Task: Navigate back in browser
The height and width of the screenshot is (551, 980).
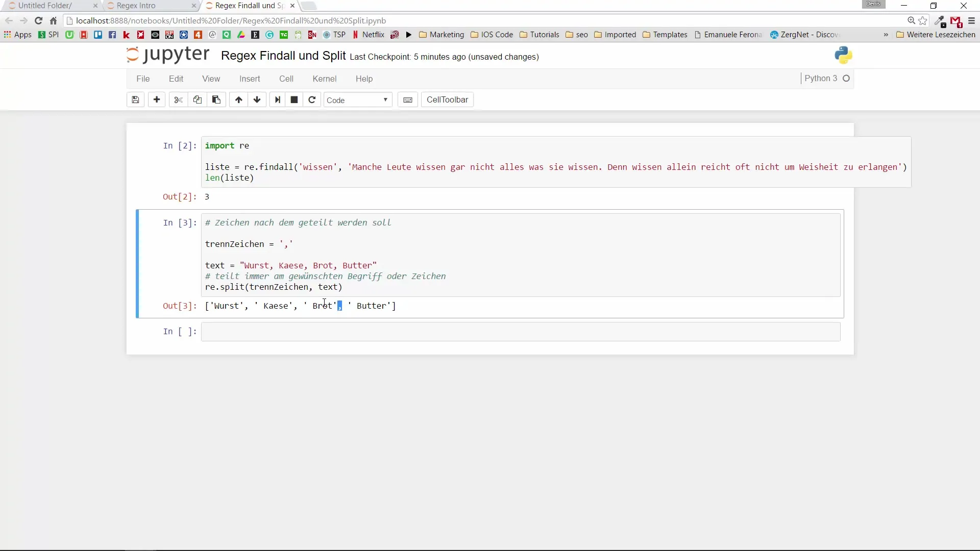Action: [x=9, y=21]
